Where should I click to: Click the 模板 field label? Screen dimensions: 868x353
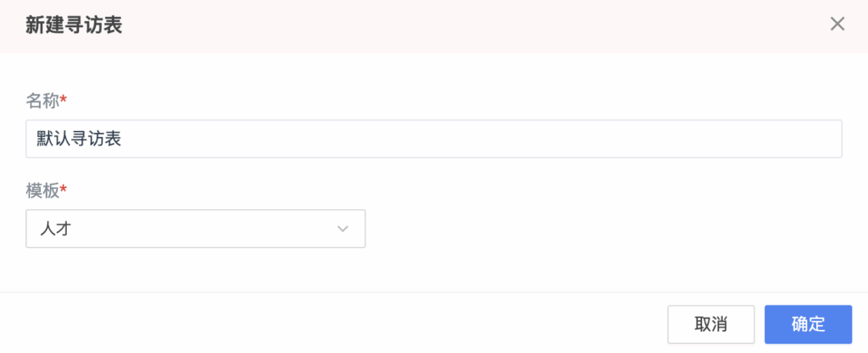(42, 190)
